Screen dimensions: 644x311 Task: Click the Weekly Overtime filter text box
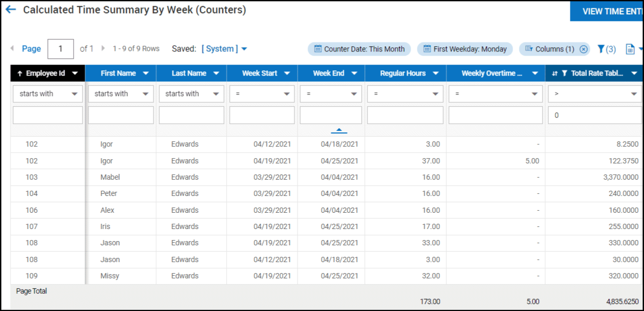point(496,115)
